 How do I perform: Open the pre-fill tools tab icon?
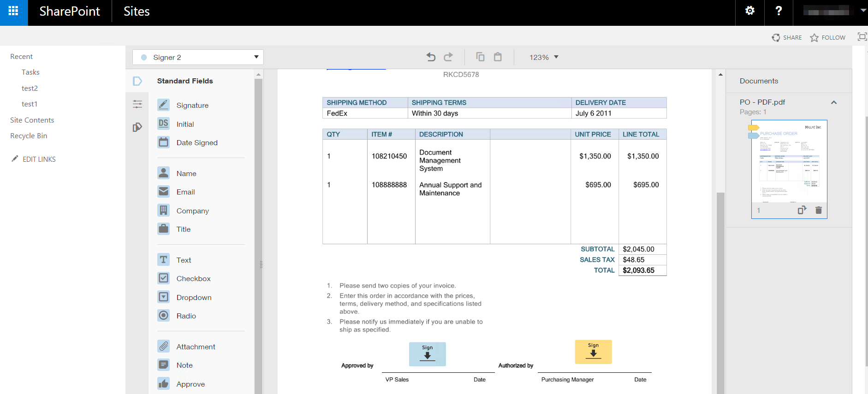pos(137,127)
